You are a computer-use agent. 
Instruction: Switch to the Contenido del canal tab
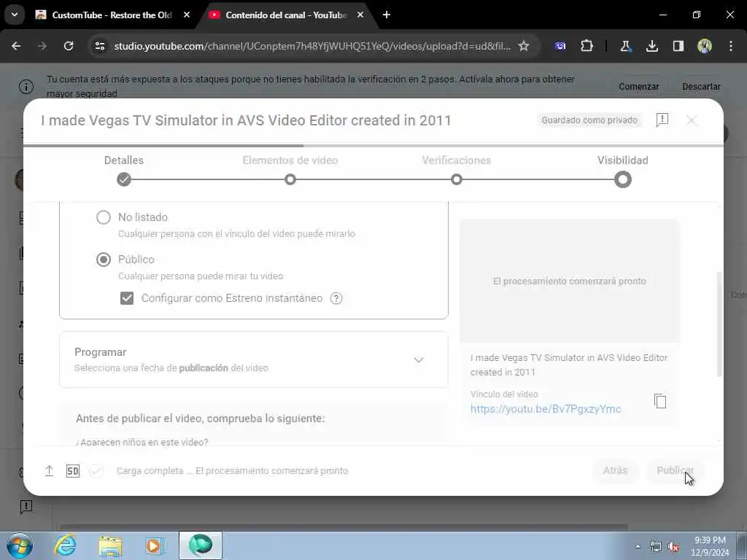pyautogui.click(x=286, y=15)
